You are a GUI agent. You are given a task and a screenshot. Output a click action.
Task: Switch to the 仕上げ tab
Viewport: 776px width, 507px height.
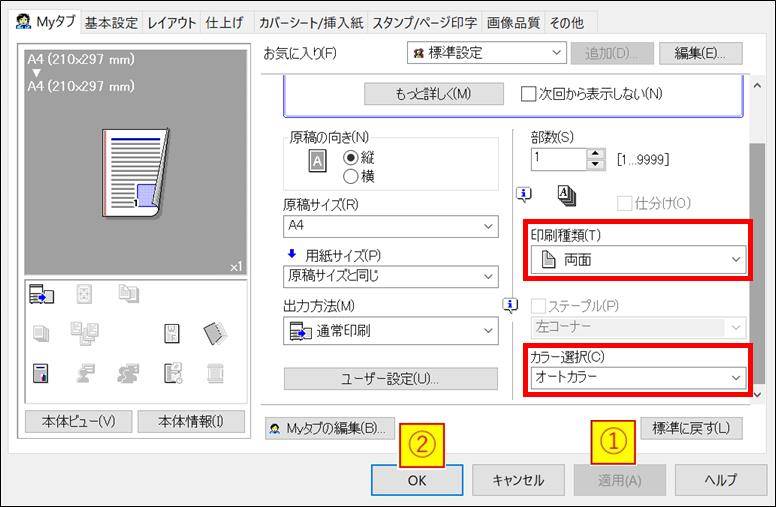pos(225,23)
